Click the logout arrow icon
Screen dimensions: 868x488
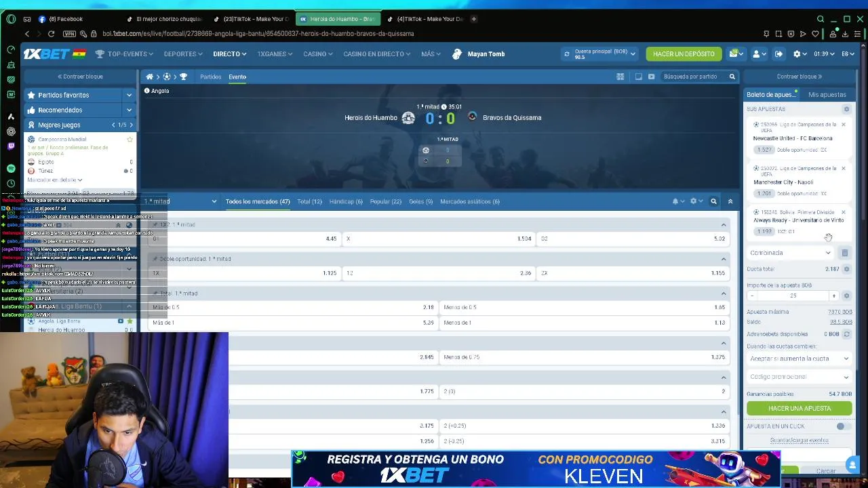coord(778,54)
